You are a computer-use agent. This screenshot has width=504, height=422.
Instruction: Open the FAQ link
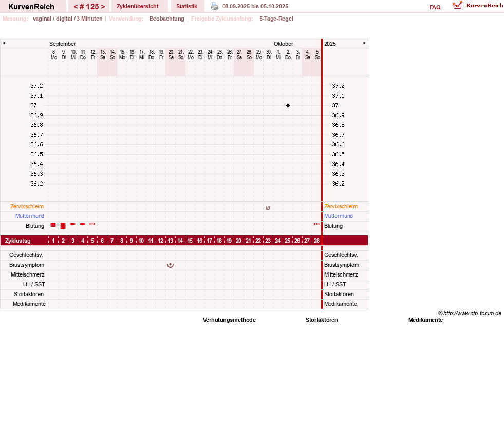(435, 7)
